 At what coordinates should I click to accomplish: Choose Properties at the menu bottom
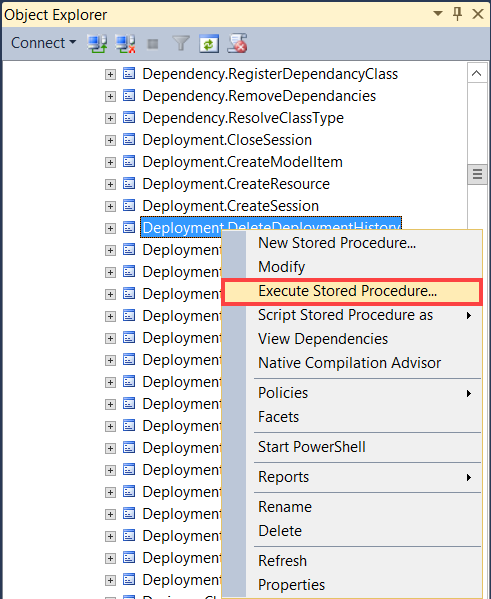click(x=291, y=584)
